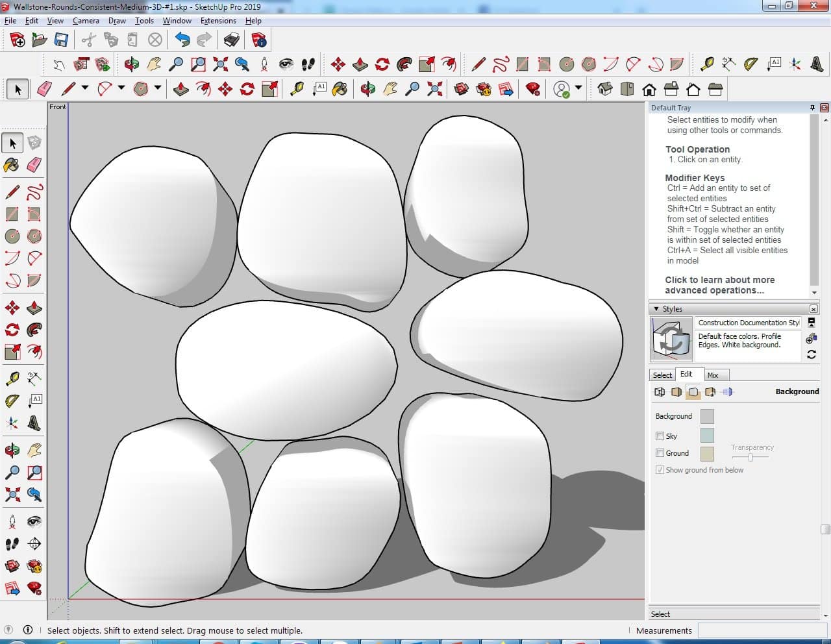Open the Extensions menu
The width and height of the screenshot is (831, 644).
[218, 21]
